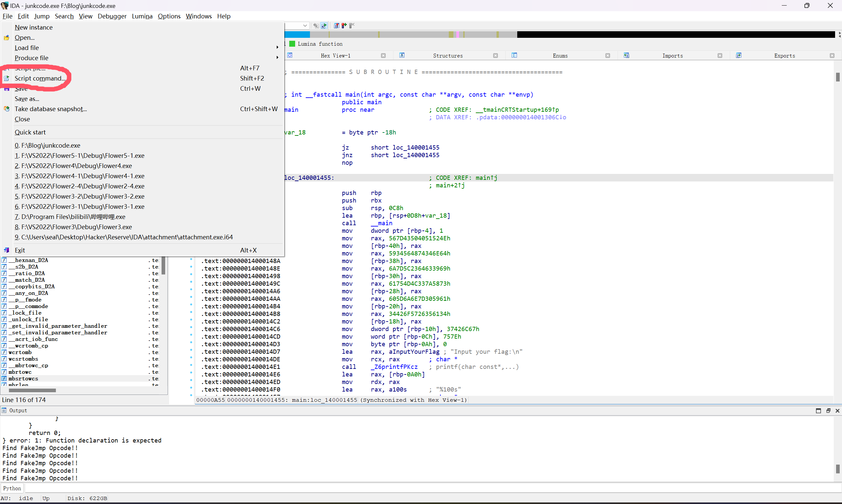
Task: Click the Open folder icon in the File menu
Action: [x=7, y=38]
